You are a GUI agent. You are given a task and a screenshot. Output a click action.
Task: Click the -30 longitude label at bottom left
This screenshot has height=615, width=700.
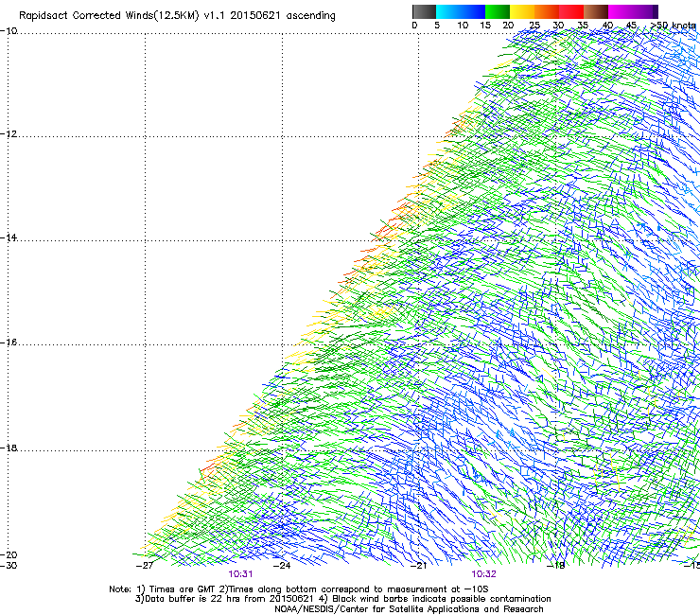tap(9, 566)
